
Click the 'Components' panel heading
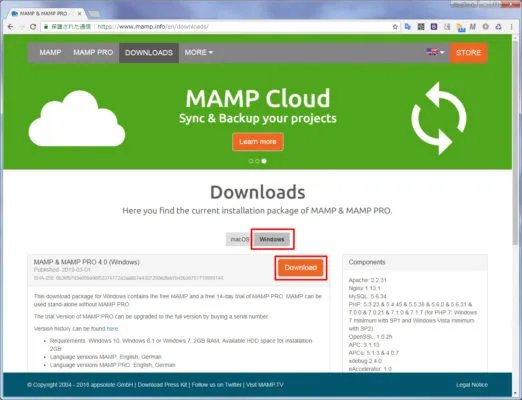click(367, 262)
